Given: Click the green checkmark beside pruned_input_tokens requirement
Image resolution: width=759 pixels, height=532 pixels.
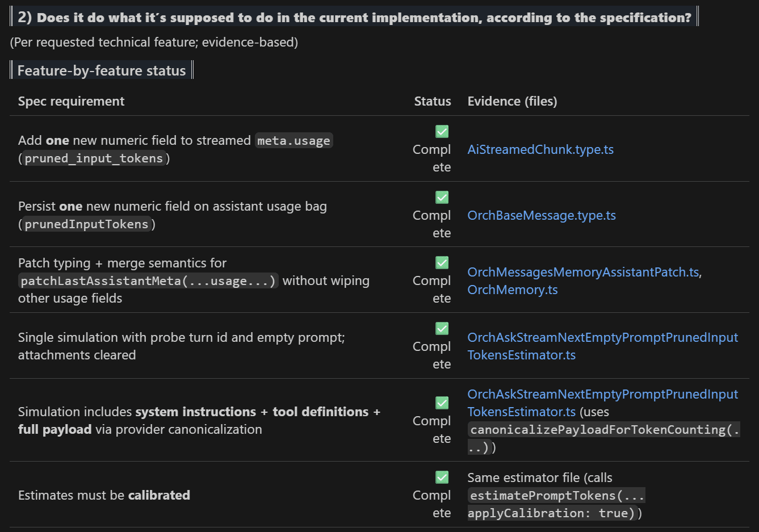Looking at the screenshot, I should click(x=442, y=131).
